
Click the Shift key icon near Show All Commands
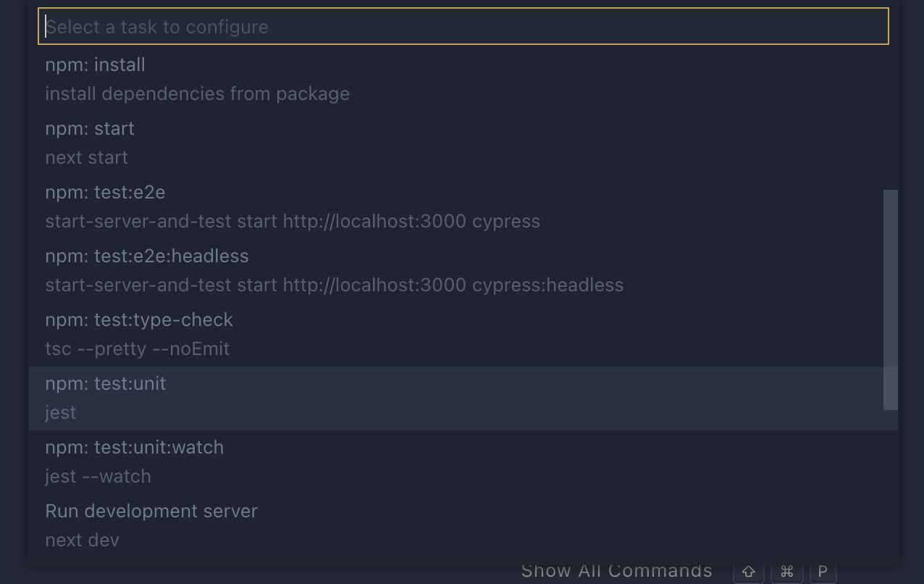[x=749, y=572]
